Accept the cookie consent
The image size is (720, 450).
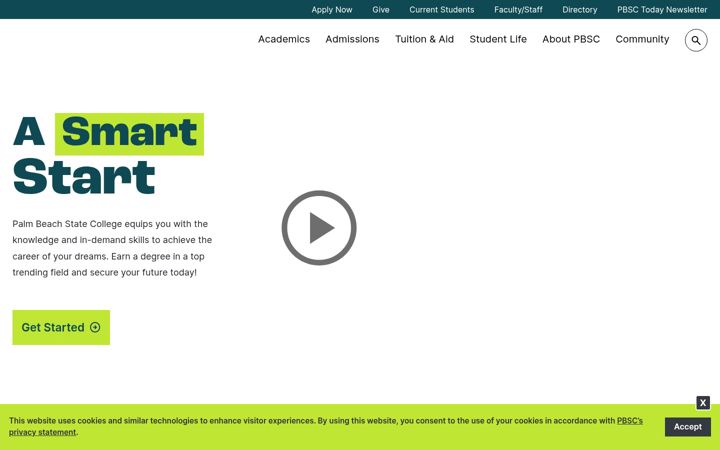(x=687, y=427)
